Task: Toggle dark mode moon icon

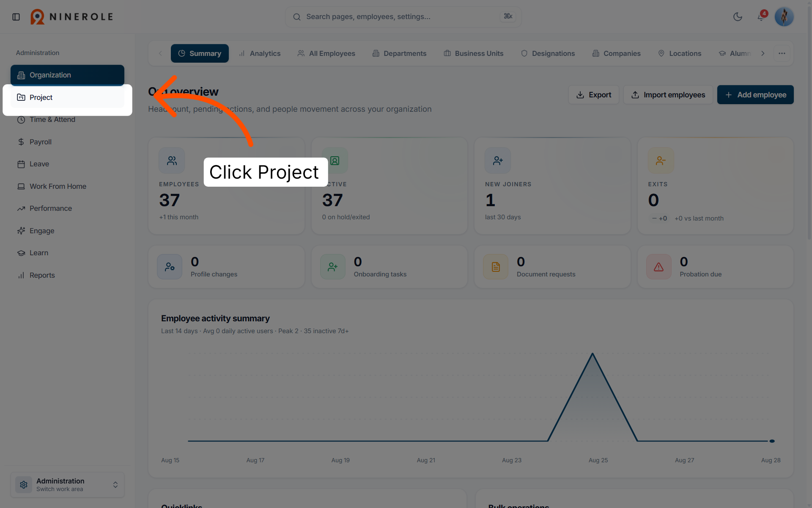Action: 738,17
